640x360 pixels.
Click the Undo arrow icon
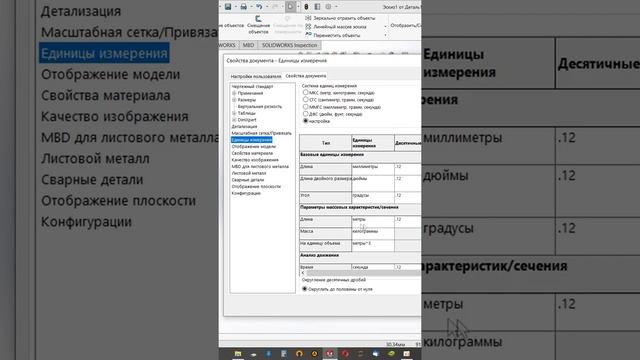[x=259, y=7]
